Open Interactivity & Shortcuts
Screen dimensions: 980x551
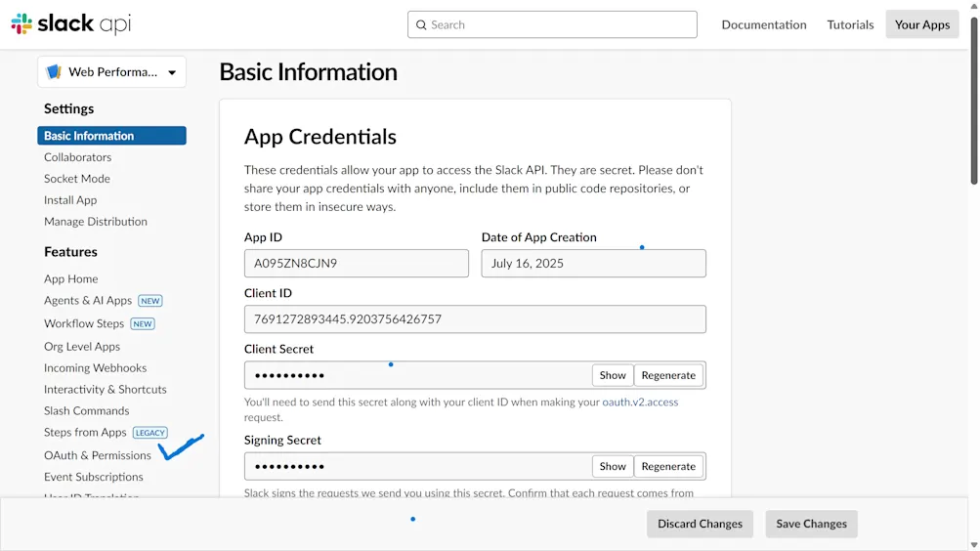(x=105, y=389)
